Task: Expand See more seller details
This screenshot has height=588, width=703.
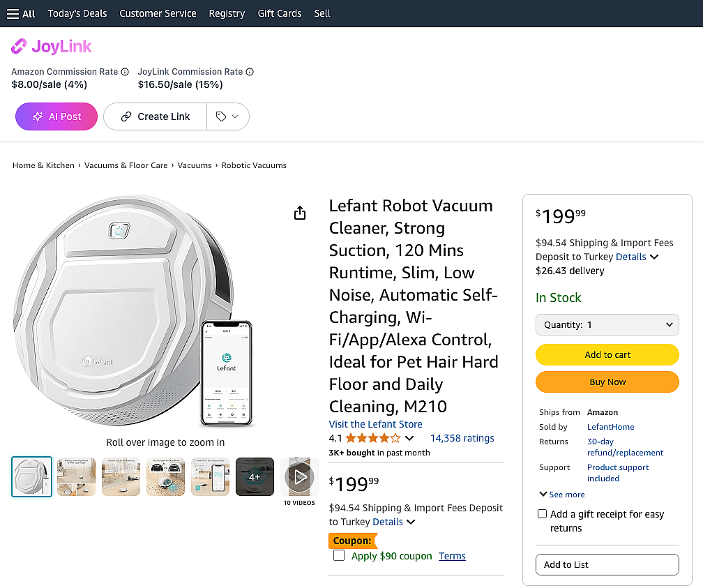Action: point(562,495)
